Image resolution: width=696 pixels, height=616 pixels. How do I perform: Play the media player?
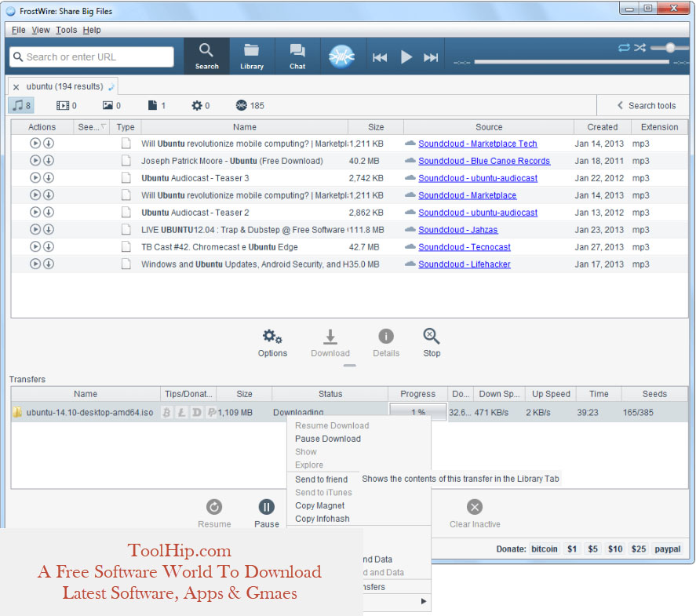(x=406, y=57)
